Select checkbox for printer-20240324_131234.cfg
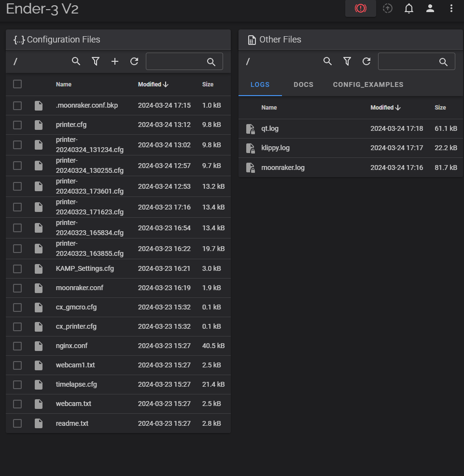Screen dimensions: 464x476 (17, 145)
